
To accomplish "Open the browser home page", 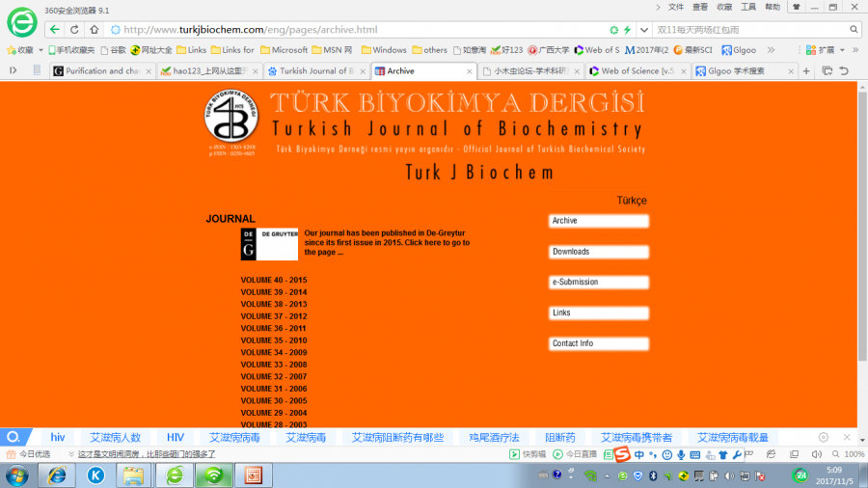I will (x=95, y=29).
